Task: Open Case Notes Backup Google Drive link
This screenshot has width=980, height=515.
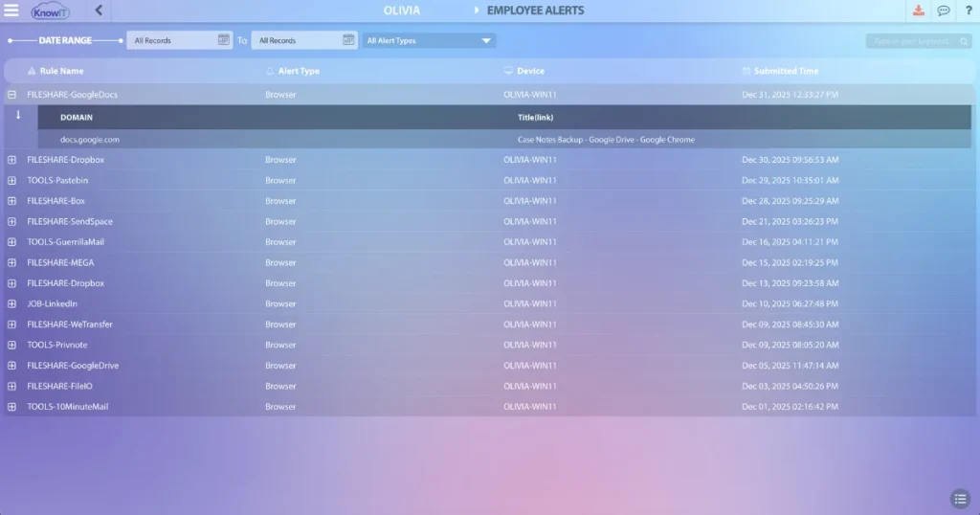Action: [606, 140]
